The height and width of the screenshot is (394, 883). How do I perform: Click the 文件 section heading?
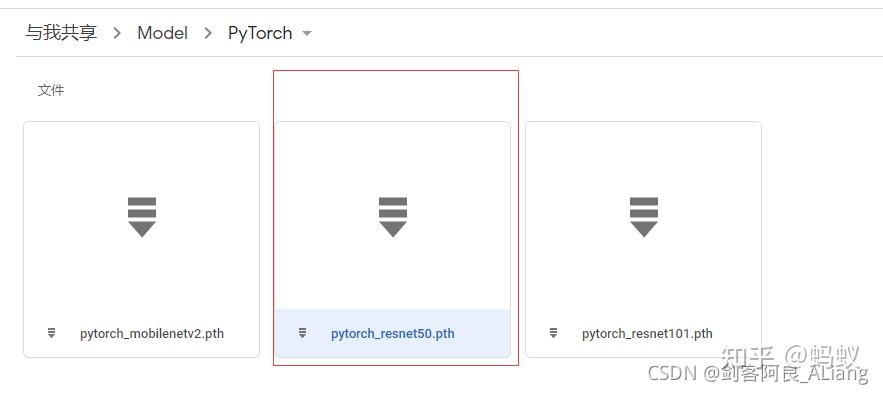[x=51, y=90]
